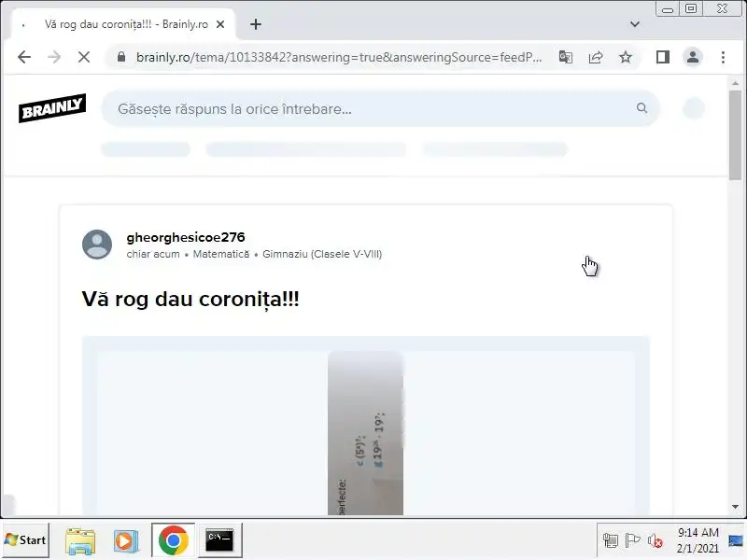
Task: Open the Chrome profile avatar
Action: click(693, 57)
